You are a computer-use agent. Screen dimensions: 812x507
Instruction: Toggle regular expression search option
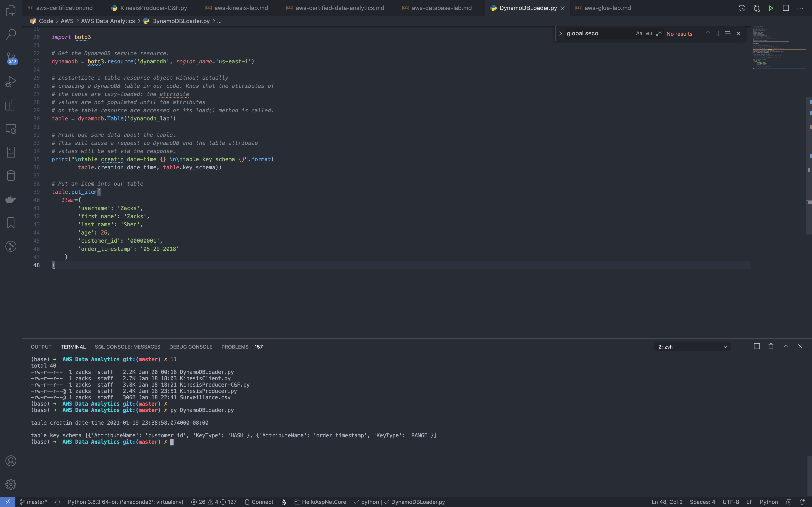pos(659,33)
